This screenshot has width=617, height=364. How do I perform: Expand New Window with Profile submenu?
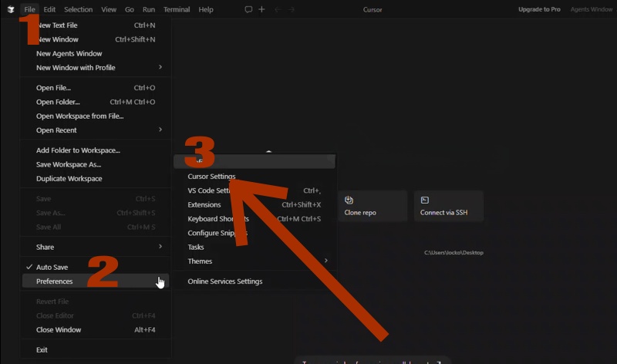(96, 68)
